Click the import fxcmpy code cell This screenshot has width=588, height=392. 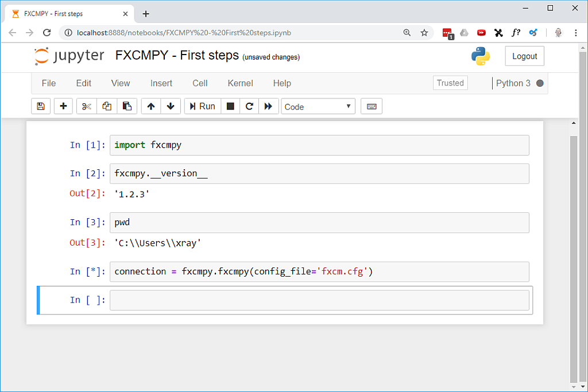[x=319, y=145]
